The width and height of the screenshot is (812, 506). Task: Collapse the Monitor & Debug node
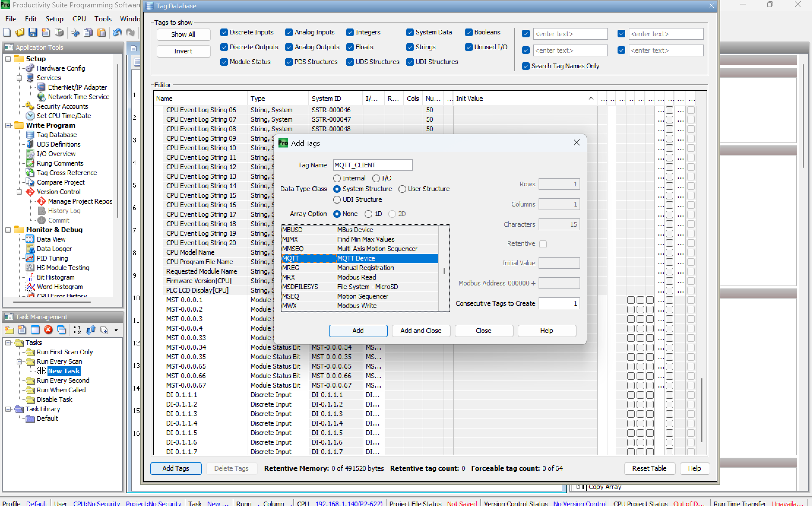point(8,230)
